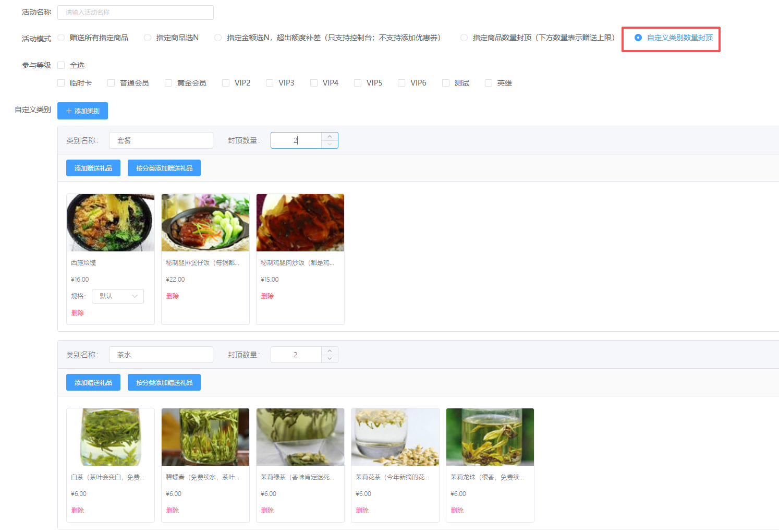The width and height of the screenshot is (779, 532).
Task: Check the VIP3 checkbox
Action: (270, 83)
